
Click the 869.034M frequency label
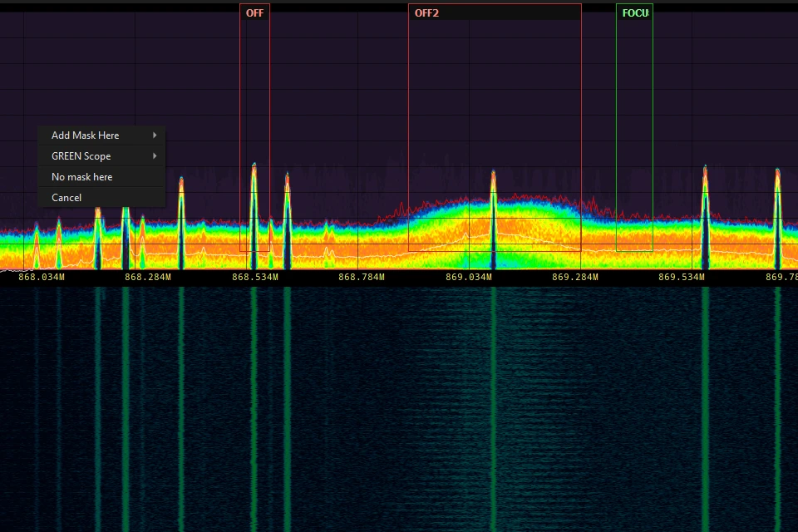469,277
